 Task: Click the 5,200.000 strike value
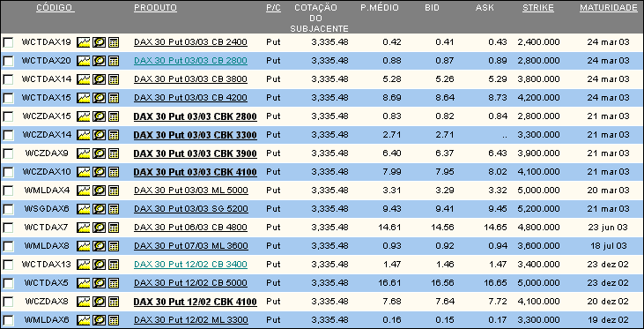point(538,209)
